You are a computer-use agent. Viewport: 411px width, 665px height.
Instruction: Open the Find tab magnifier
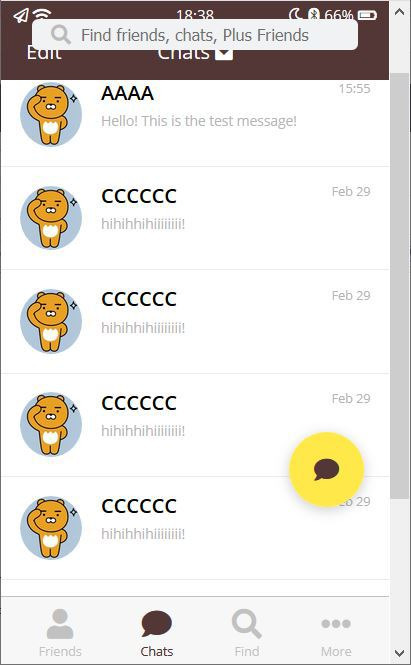(x=246, y=624)
